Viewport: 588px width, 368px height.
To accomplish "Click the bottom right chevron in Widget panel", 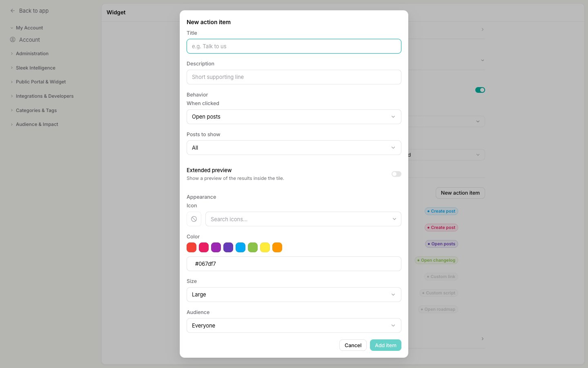I will (482, 339).
